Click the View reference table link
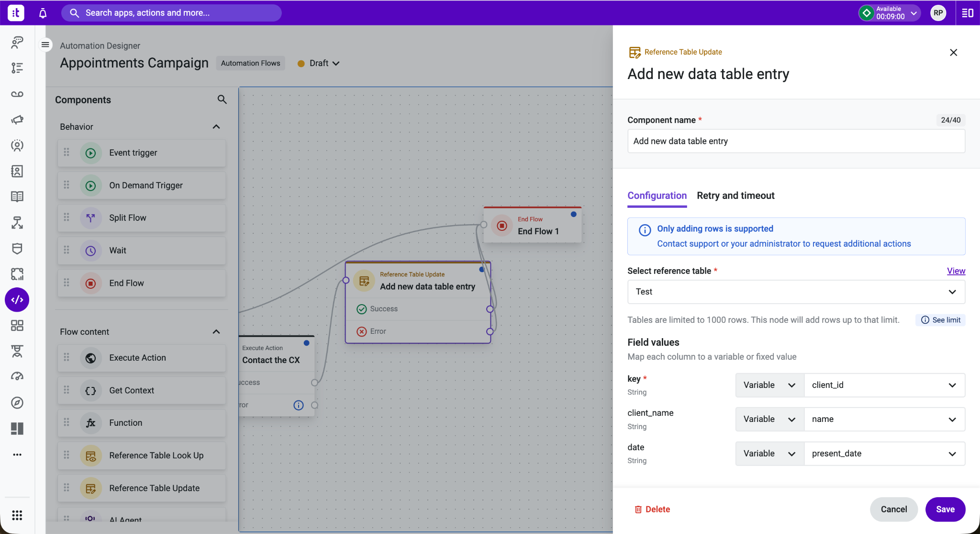The width and height of the screenshot is (980, 534). point(956,271)
